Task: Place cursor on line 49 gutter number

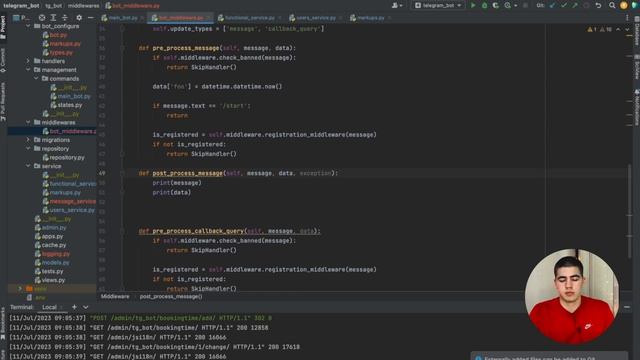Action: click(x=102, y=173)
